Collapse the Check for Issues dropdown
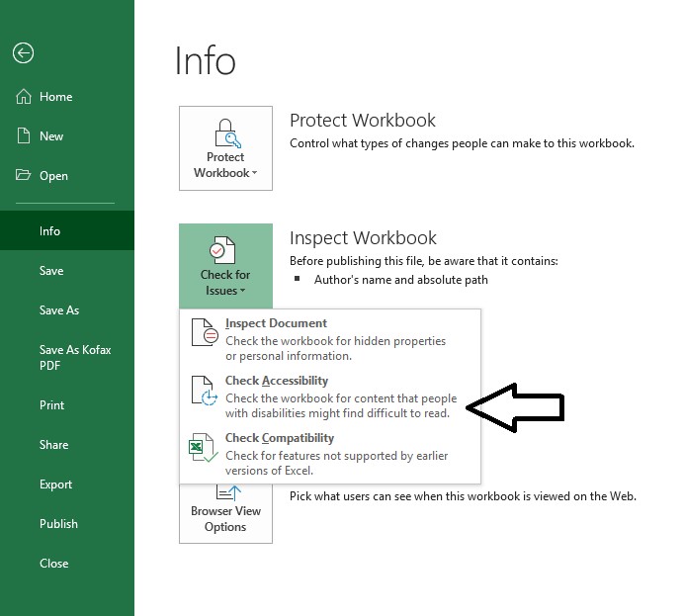The image size is (684, 616). 225,266
